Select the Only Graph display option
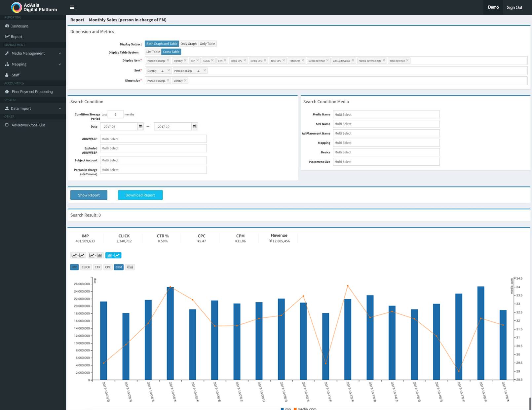 click(x=188, y=44)
